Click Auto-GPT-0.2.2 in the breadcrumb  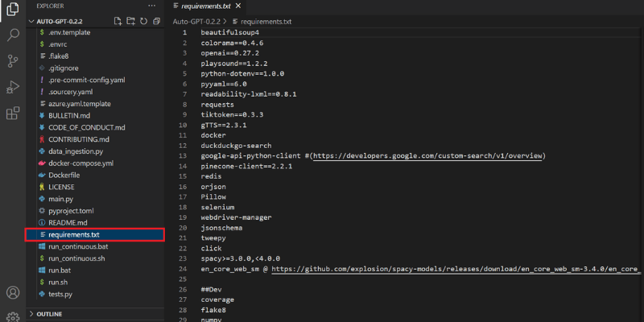click(196, 22)
